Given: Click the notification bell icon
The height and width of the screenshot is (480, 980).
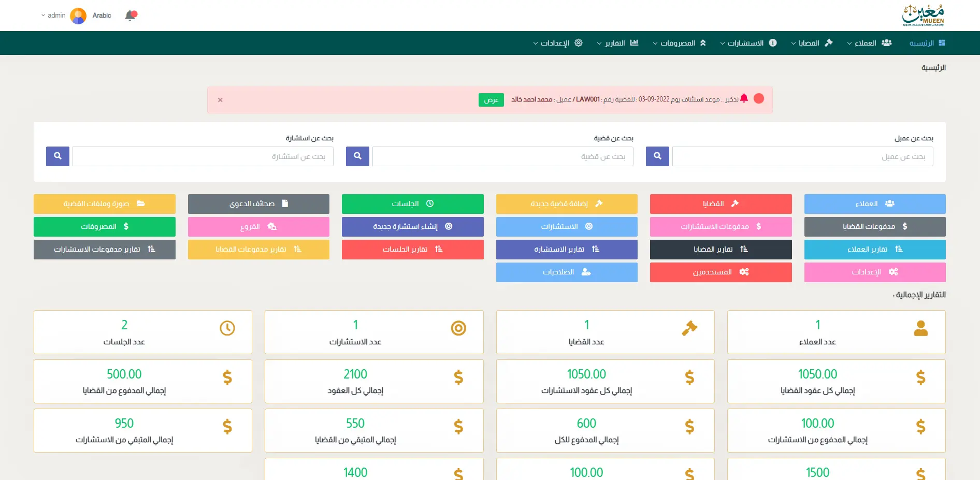Looking at the screenshot, I should (131, 16).
